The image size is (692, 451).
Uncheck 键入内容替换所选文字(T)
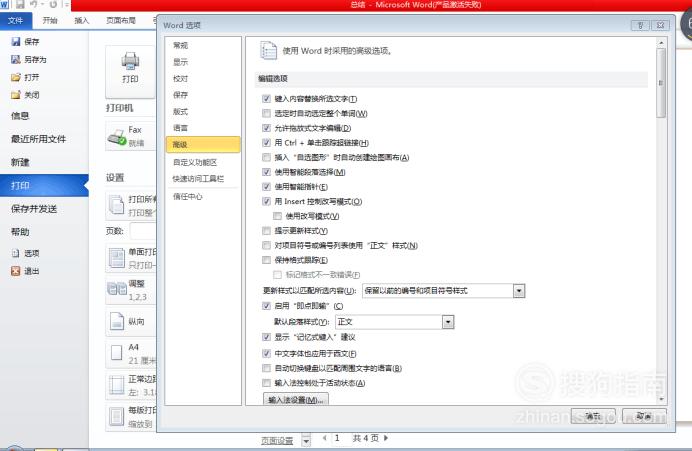click(266, 99)
